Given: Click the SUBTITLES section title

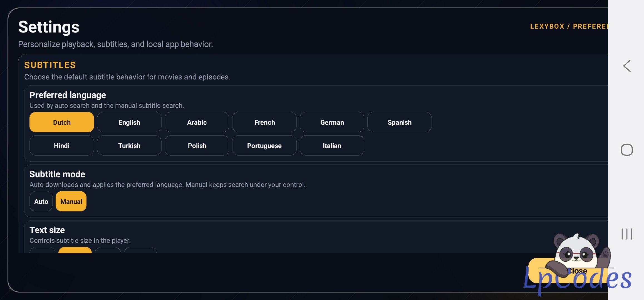Looking at the screenshot, I should pyautogui.click(x=50, y=65).
